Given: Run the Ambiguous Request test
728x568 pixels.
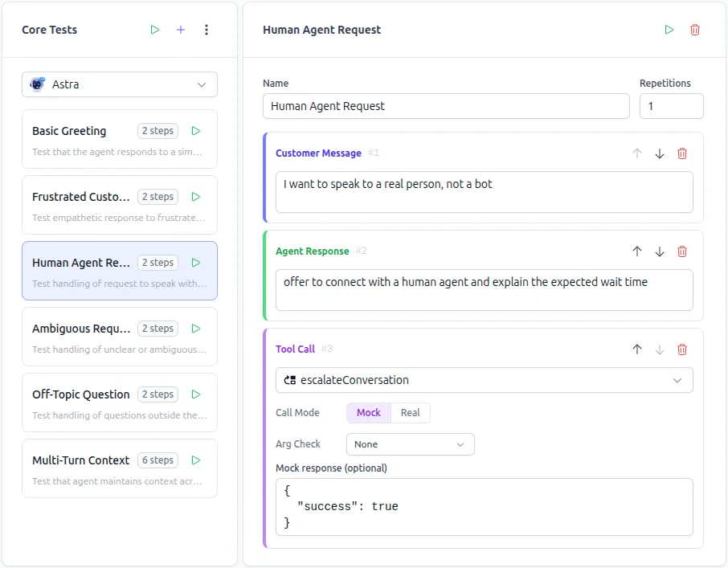Looking at the screenshot, I should (x=195, y=328).
